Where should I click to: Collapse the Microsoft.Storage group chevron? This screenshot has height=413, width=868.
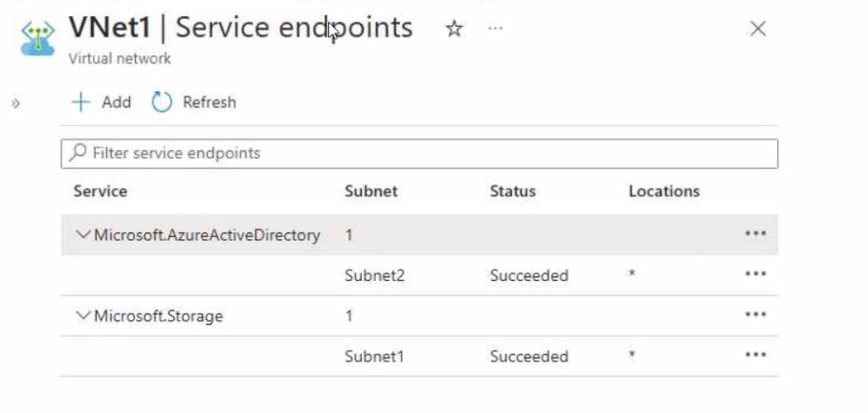(x=82, y=315)
